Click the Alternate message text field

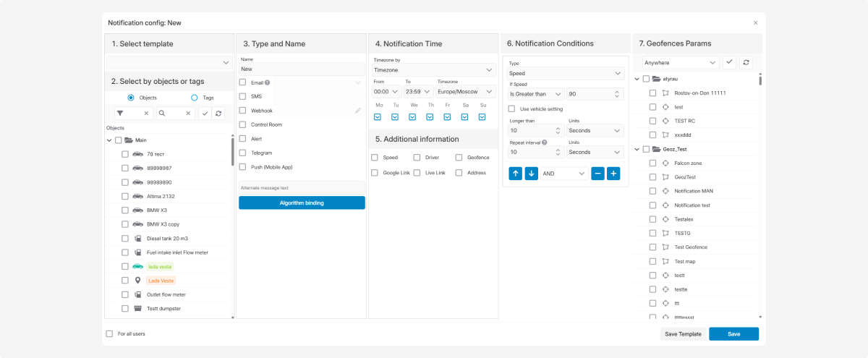click(x=302, y=188)
